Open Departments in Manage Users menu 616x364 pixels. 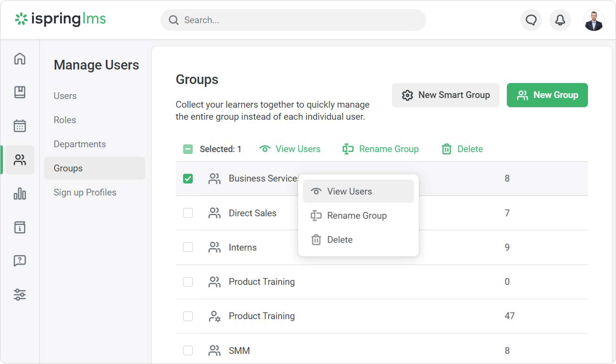[x=79, y=144]
